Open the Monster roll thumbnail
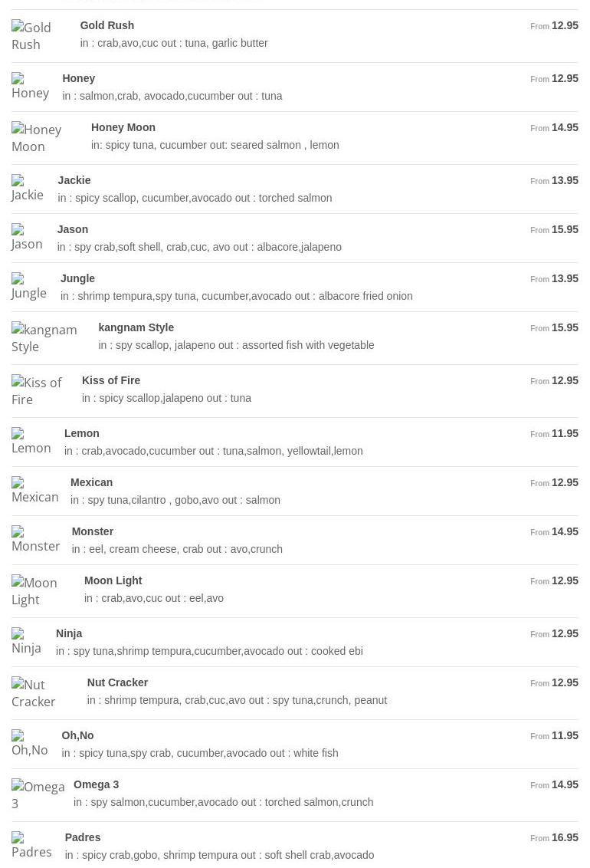This screenshot has height=868, width=590. click(35, 540)
